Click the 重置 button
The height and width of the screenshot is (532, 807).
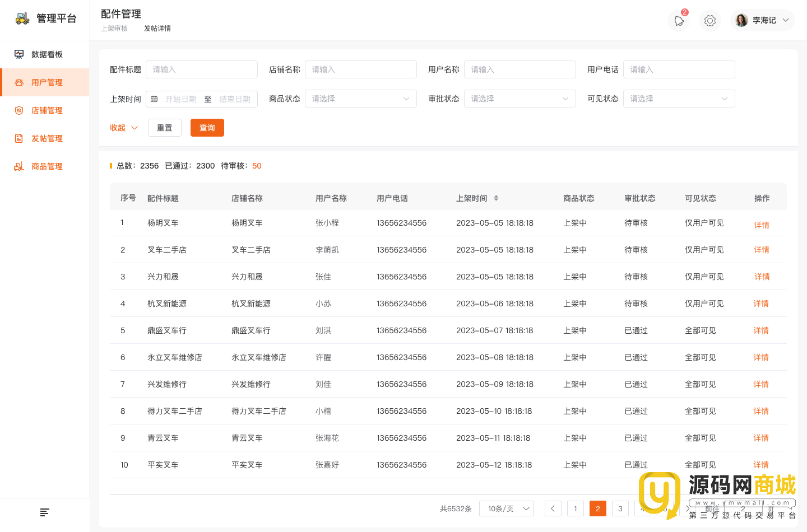pos(165,128)
